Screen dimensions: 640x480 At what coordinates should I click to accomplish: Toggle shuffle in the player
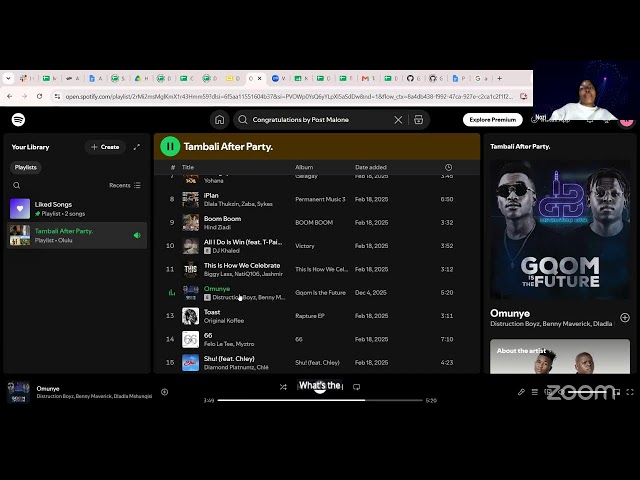tap(283, 387)
